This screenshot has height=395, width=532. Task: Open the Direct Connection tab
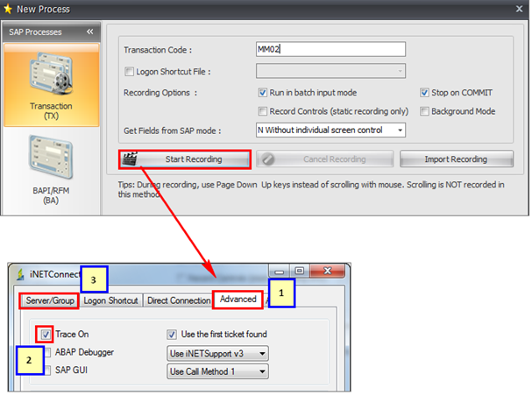point(178,300)
